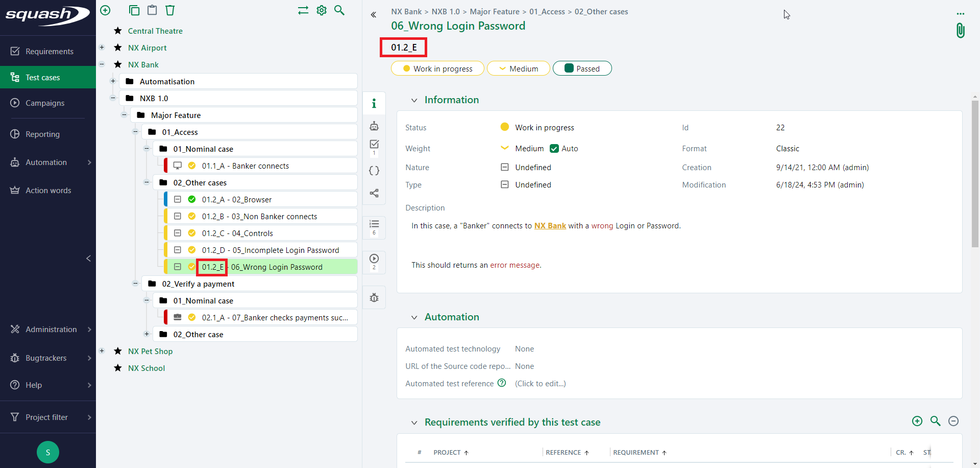Select 01.2_C - 04_Controls test case
The height and width of the screenshot is (468, 980).
point(237,233)
